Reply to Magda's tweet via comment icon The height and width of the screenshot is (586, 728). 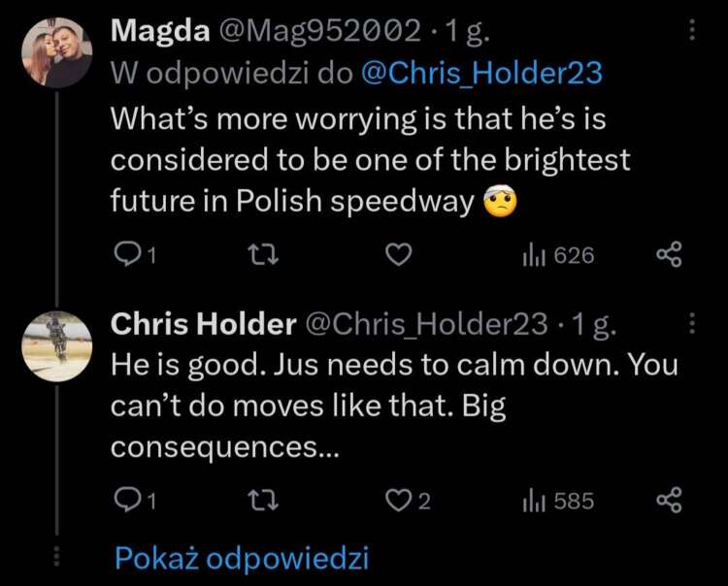128,254
